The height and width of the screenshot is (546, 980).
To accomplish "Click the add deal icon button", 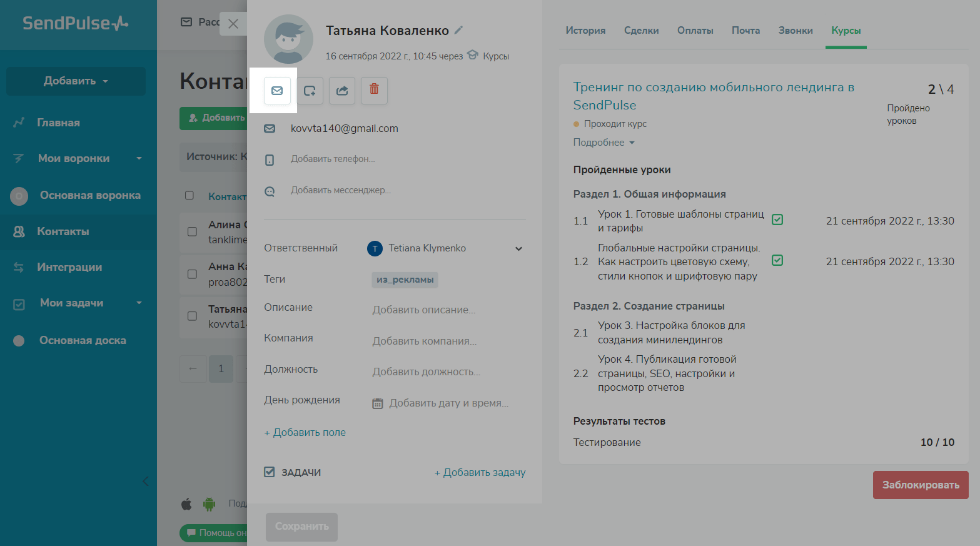I will (310, 91).
